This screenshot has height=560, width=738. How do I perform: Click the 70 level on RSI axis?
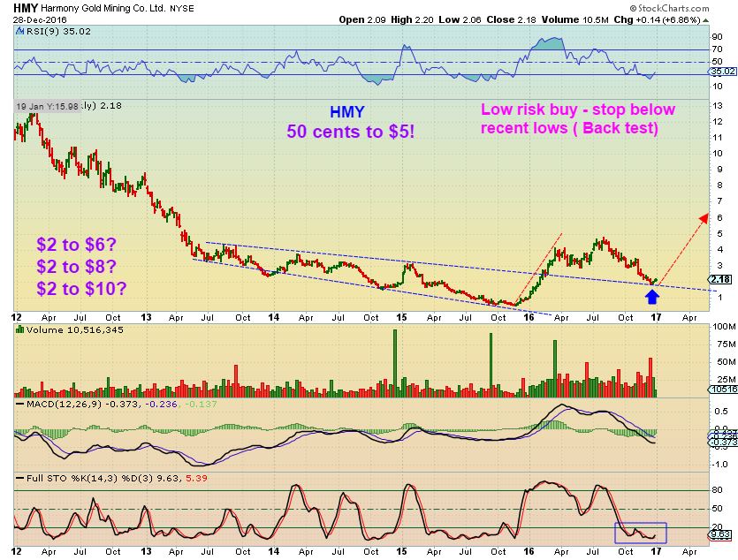pyautogui.click(x=718, y=49)
